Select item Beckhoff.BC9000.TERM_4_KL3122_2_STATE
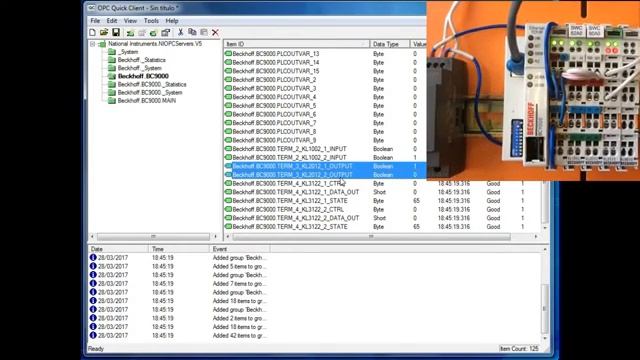The image size is (640, 360). pos(290,227)
